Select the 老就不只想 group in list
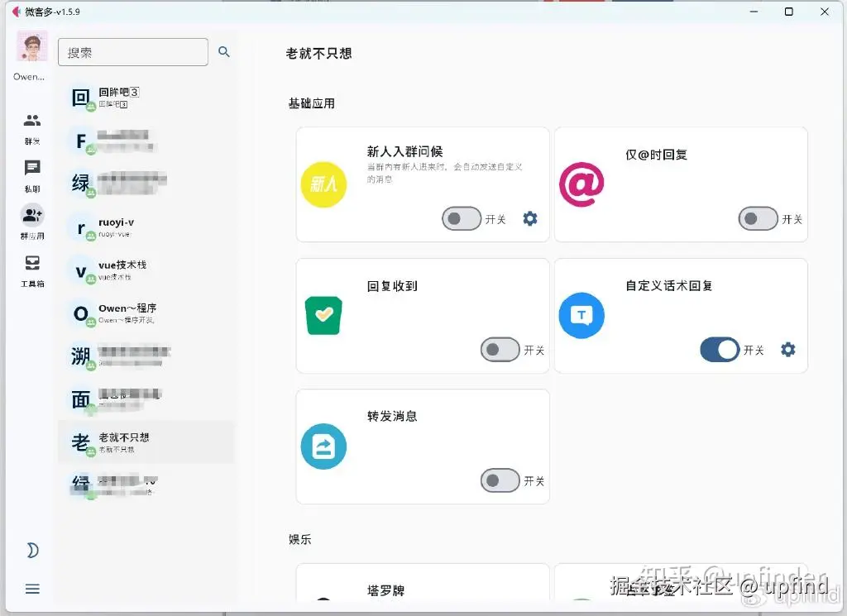 146,442
